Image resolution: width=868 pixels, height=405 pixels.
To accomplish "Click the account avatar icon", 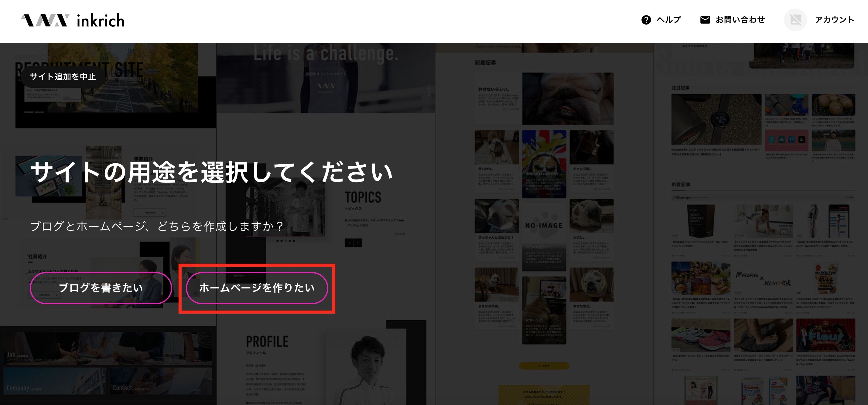I will pos(795,20).
